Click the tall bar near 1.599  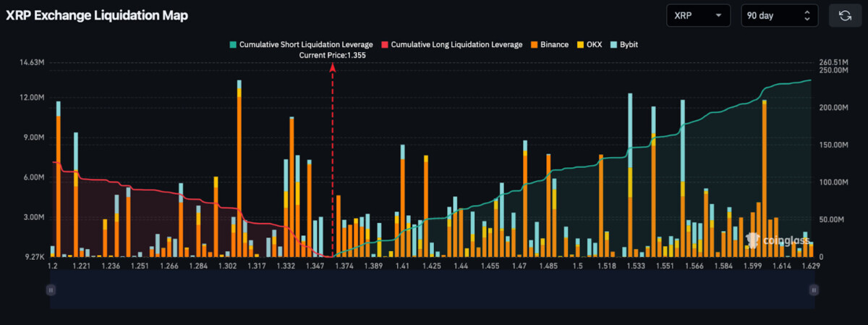tap(764, 179)
